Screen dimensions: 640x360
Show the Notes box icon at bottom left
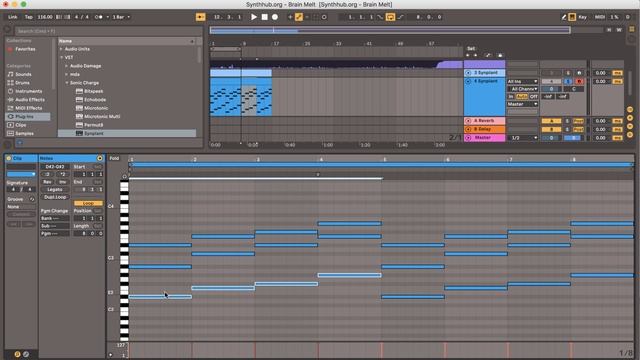[17, 354]
